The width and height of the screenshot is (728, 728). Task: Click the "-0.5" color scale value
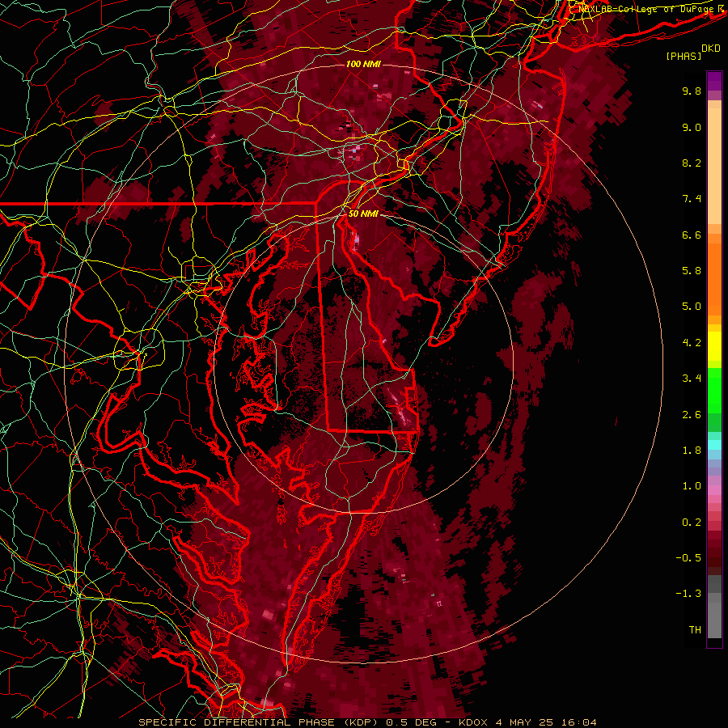coord(688,558)
